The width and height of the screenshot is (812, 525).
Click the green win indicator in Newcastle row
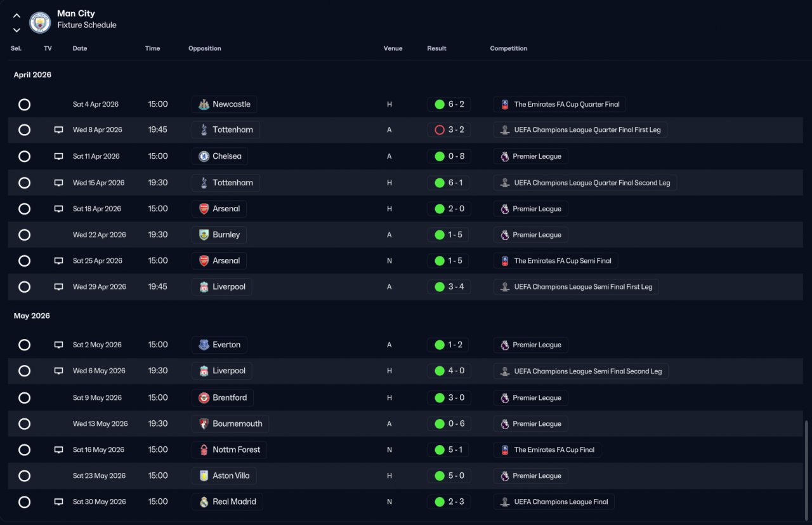coord(439,104)
